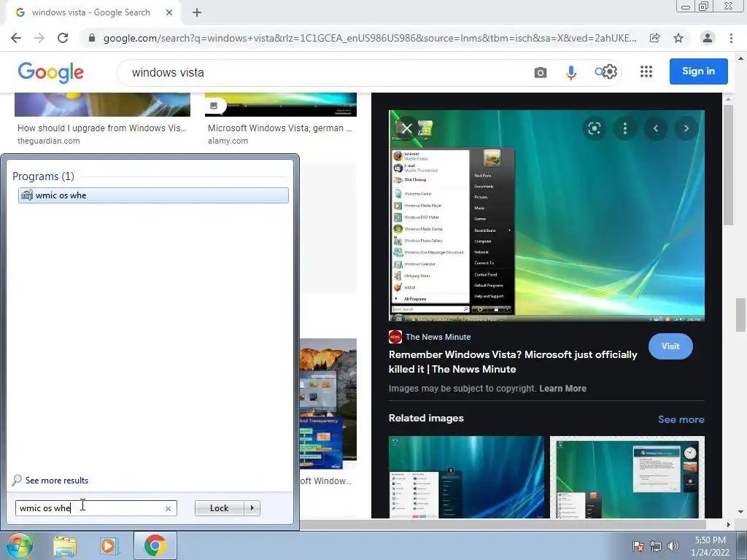Click the windows vista search box
Viewport: 747px width, 560px height.
point(324,72)
